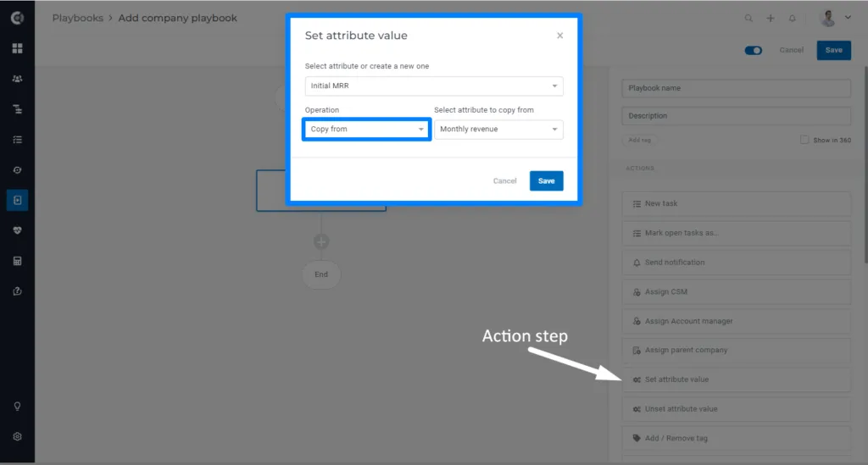Go to Playbooks breadcrumb
This screenshot has height=465, width=868.
click(x=77, y=18)
